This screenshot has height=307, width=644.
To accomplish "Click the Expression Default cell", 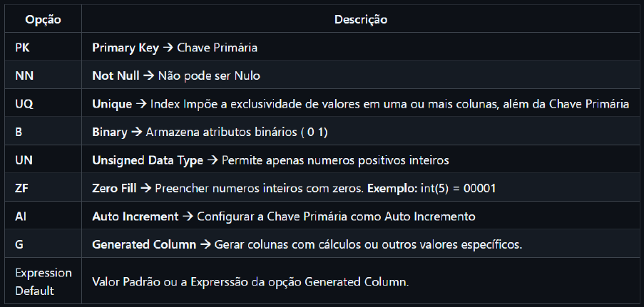I will tap(44, 280).
